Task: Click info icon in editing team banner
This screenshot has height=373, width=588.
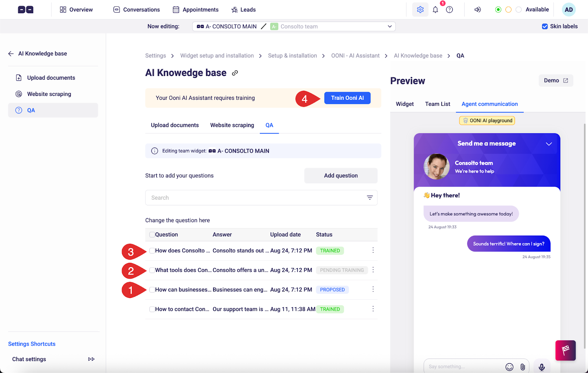Action: click(155, 151)
